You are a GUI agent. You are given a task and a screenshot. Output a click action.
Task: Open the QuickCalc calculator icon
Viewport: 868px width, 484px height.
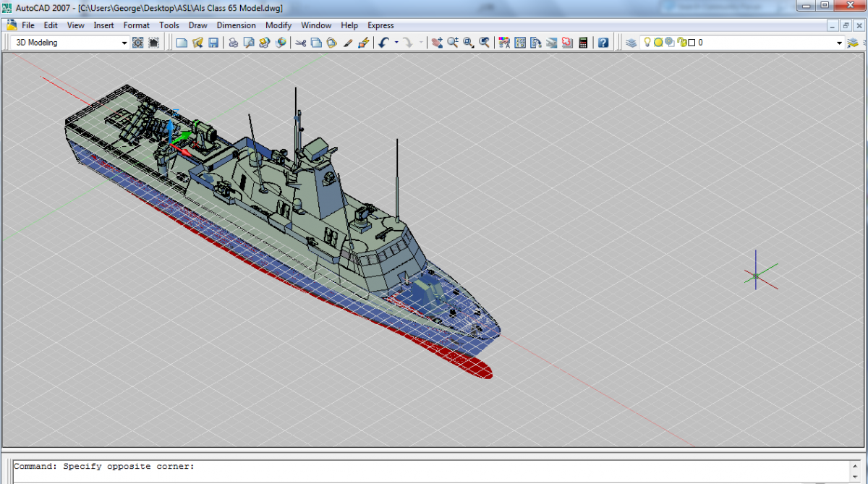583,43
